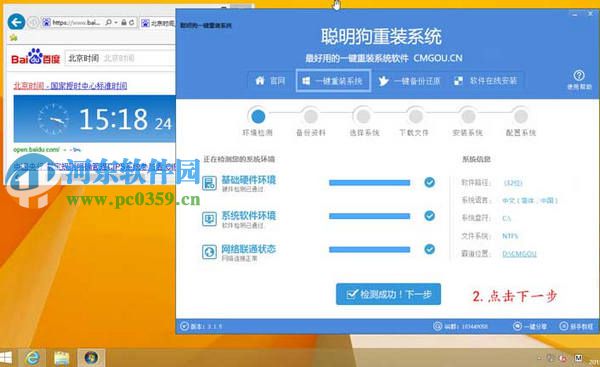This screenshot has height=367, width=600.
Task: Click the QQ group number entry
Action: pyautogui.click(x=460, y=326)
